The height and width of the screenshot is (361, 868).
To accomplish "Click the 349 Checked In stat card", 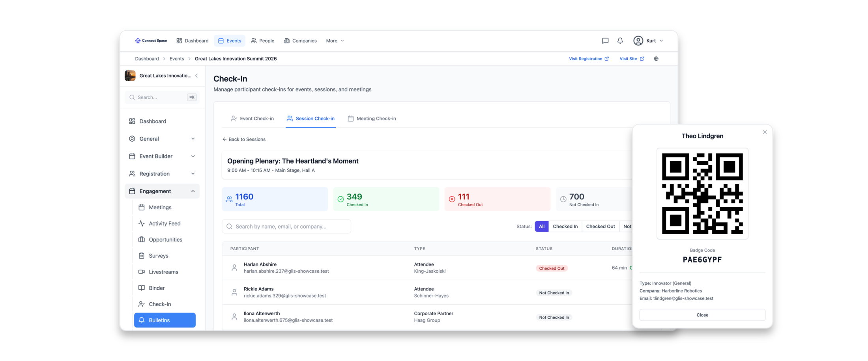I will coord(386,199).
